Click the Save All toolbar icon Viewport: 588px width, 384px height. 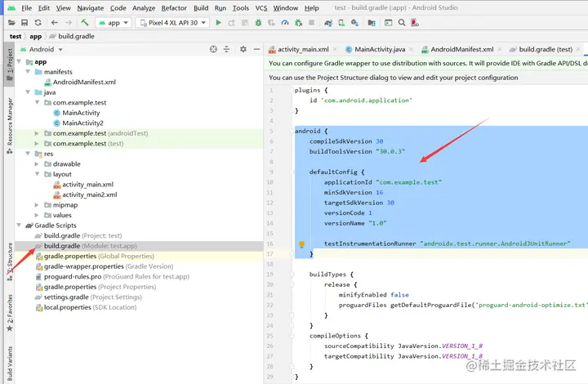[x=24, y=23]
